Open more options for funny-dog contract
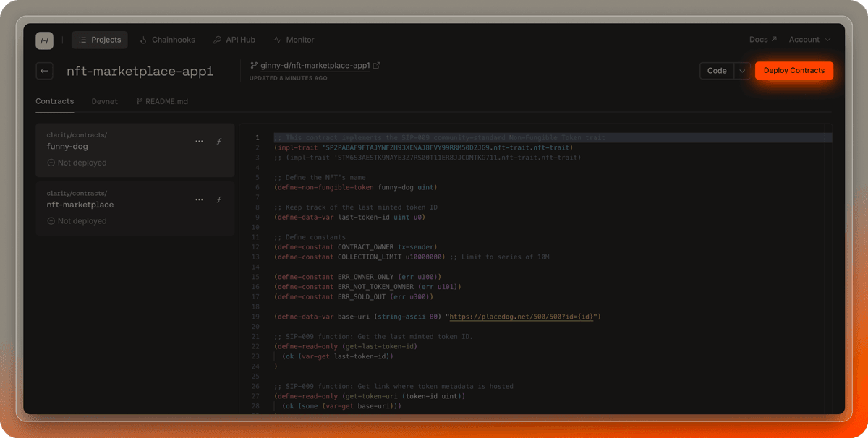 tap(200, 142)
